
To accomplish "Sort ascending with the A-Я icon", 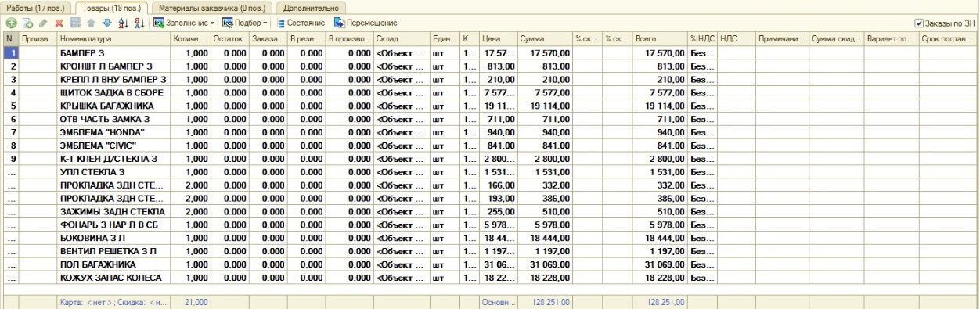I will coord(123,23).
